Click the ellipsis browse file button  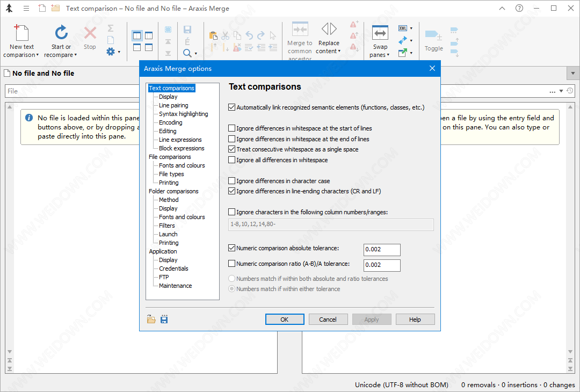[552, 91]
